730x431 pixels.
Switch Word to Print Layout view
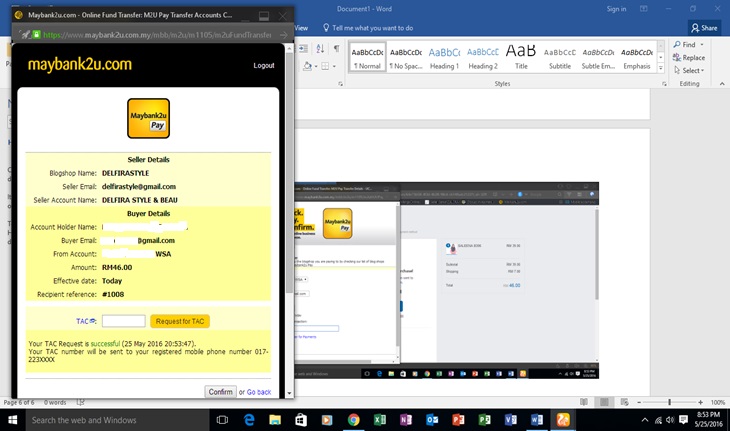pyautogui.click(x=604, y=402)
